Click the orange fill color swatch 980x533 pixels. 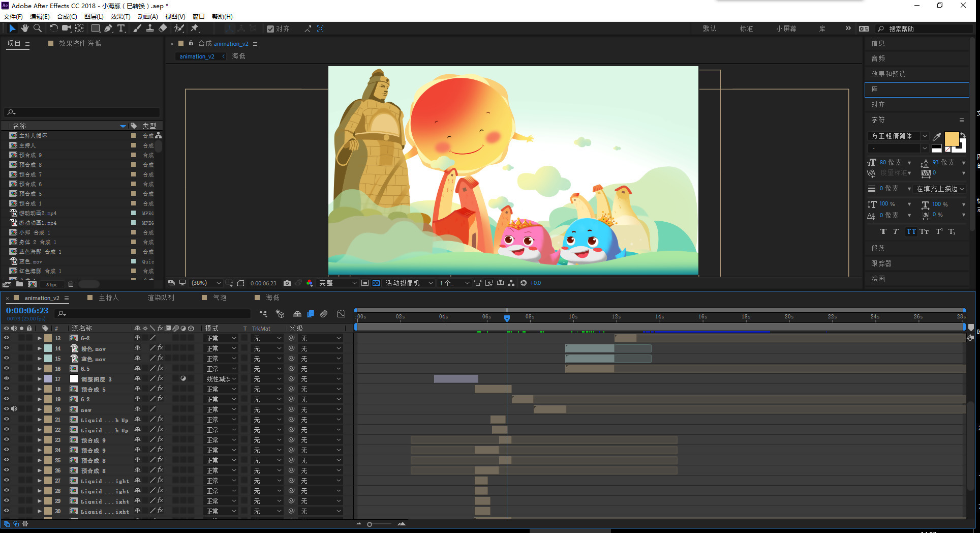point(952,138)
